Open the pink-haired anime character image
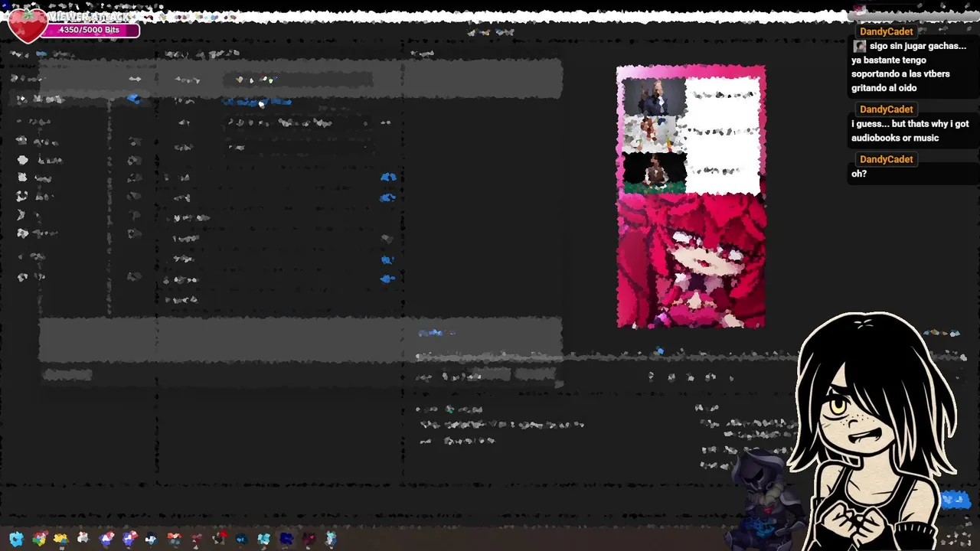 [x=691, y=260]
